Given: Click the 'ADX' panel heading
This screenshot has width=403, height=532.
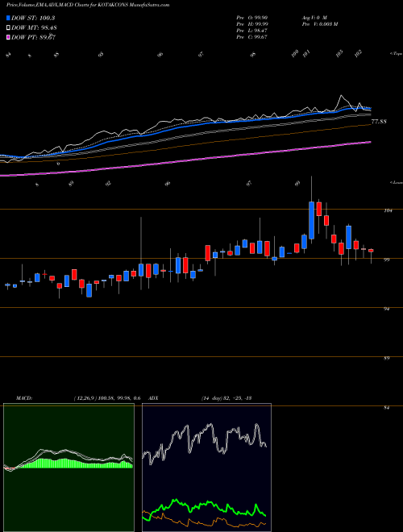Looking at the screenshot, I should [153, 398].
